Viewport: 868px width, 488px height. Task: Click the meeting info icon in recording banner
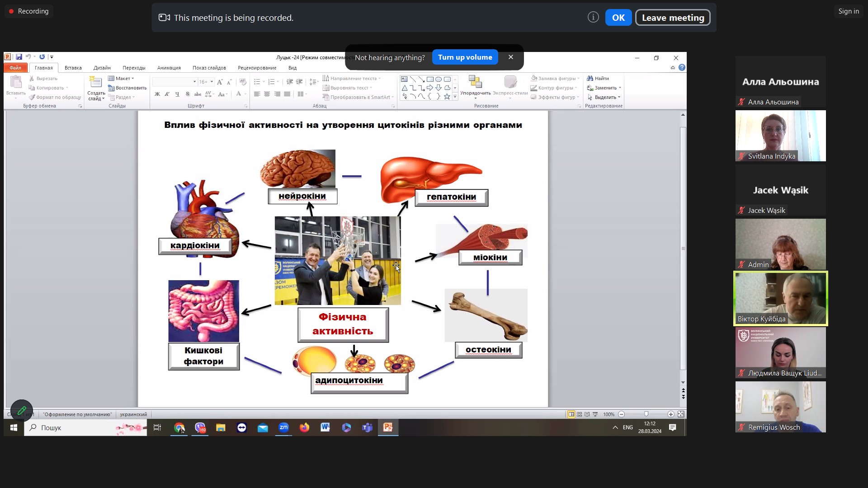[x=593, y=17]
